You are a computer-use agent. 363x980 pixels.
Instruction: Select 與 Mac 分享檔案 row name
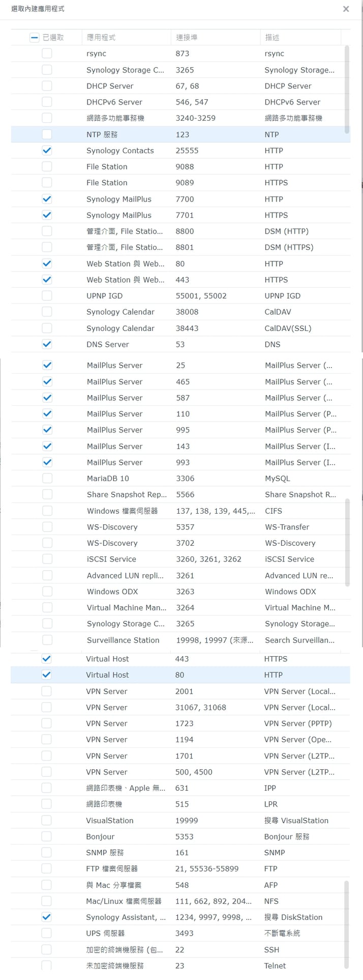pos(114,885)
